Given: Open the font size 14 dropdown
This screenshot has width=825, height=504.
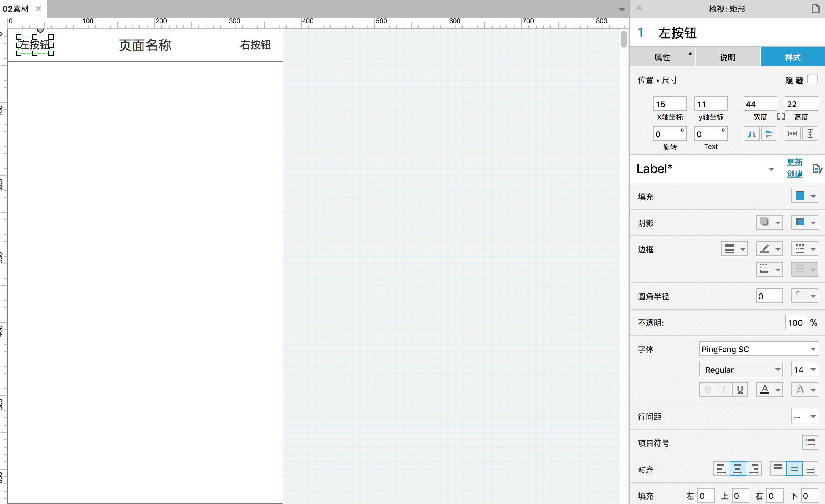Looking at the screenshot, I should point(804,369).
